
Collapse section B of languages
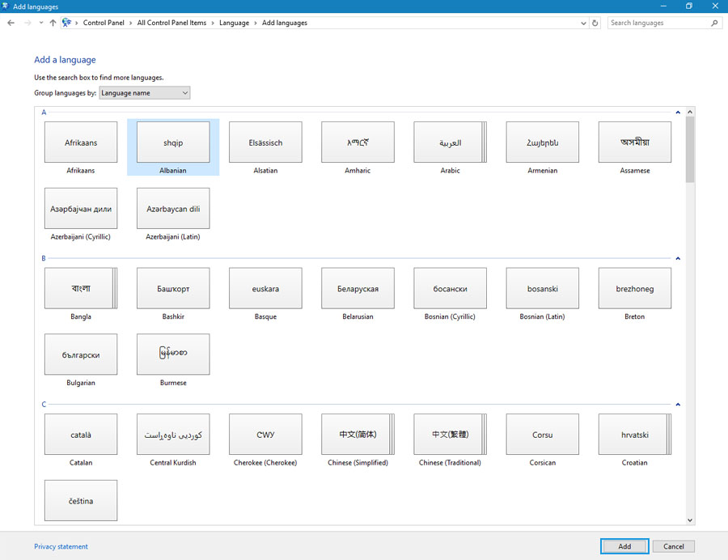[x=678, y=258]
